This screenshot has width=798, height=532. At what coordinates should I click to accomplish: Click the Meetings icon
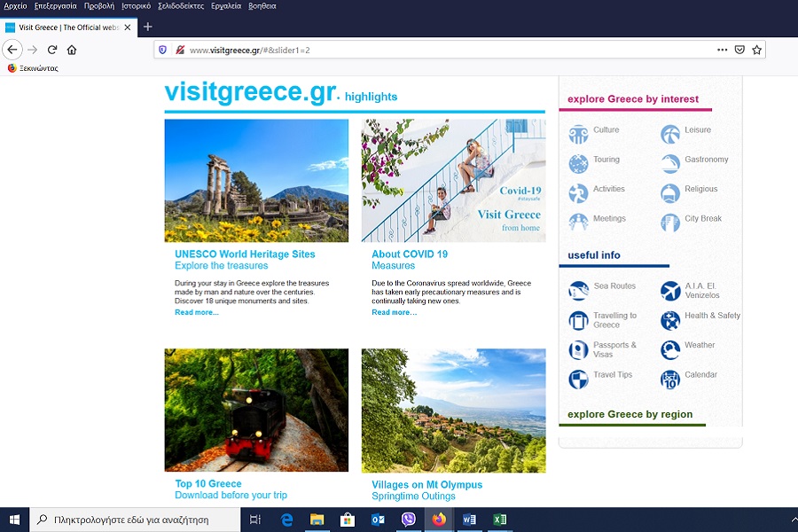pyautogui.click(x=578, y=223)
